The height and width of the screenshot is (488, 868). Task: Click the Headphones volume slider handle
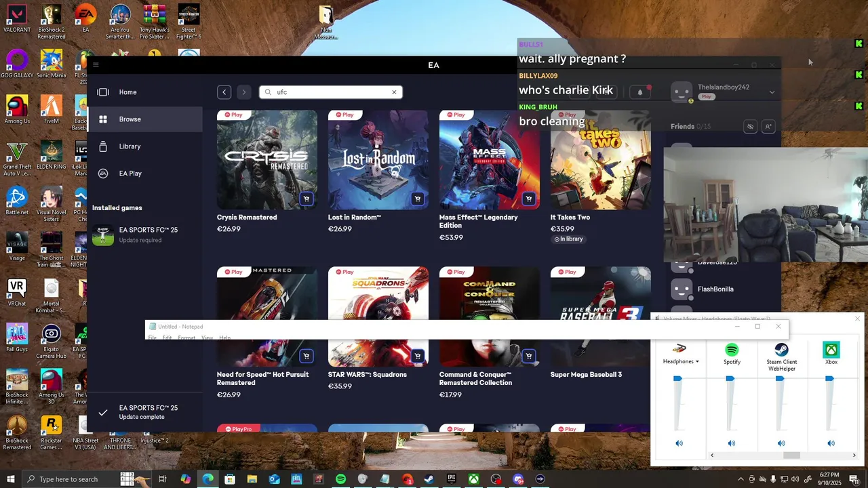pos(677,379)
